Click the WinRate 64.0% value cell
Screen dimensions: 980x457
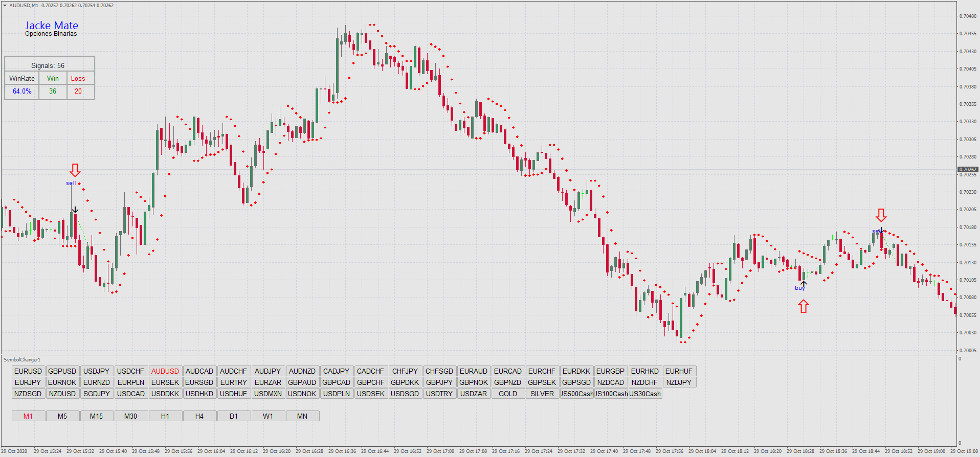22,92
